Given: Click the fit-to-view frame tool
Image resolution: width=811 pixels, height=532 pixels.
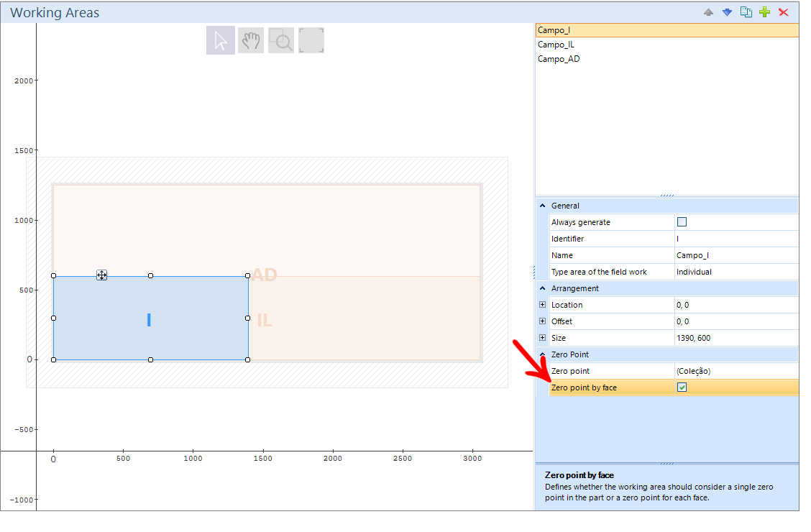Looking at the screenshot, I should 311,40.
